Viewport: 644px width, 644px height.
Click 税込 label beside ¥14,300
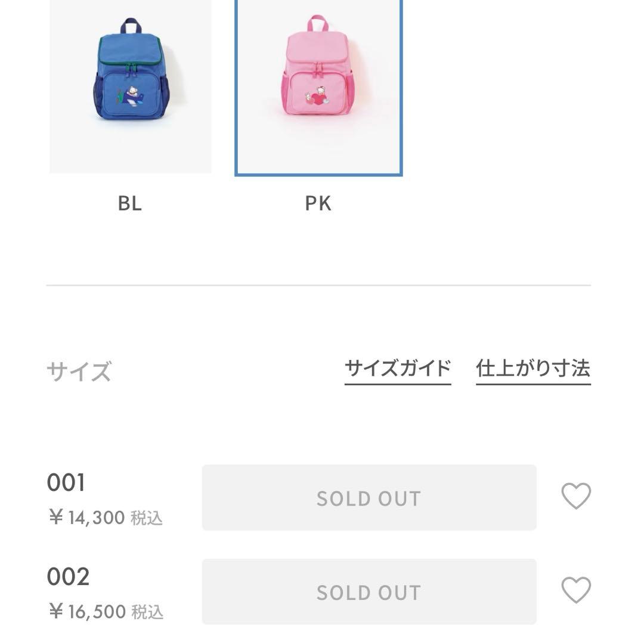point(147,518)
